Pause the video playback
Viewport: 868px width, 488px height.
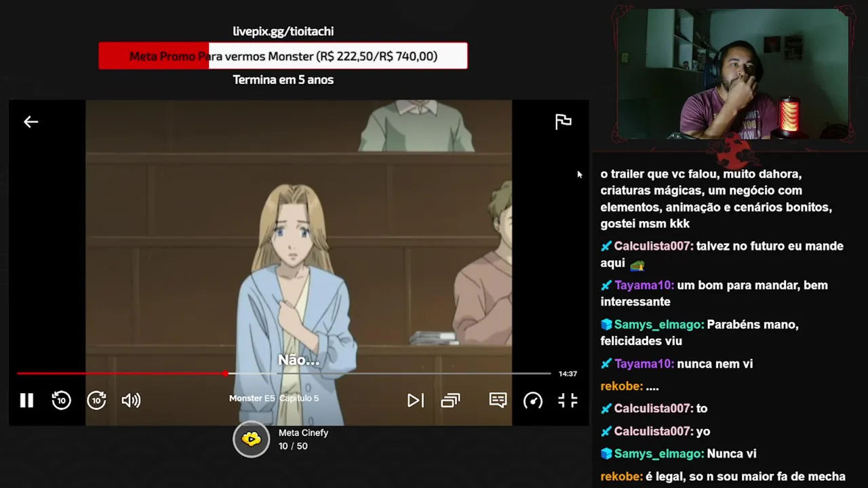[x=26, y=401]
